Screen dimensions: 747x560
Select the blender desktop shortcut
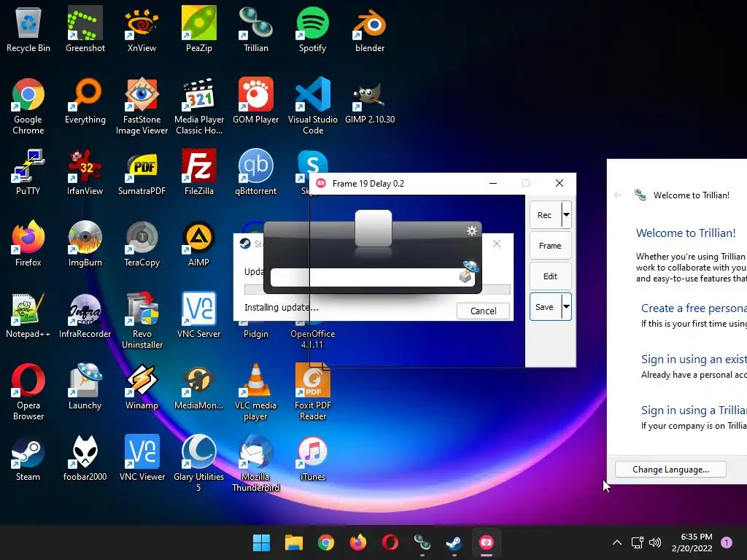pos(370,29)
